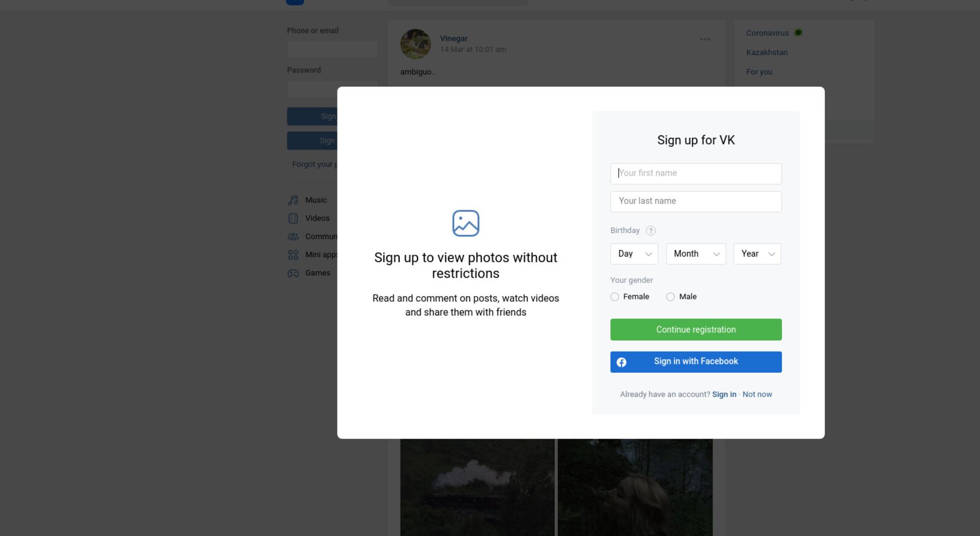
Task: Dismiss dialog with Not now link
Action: [x=757, y=394]
